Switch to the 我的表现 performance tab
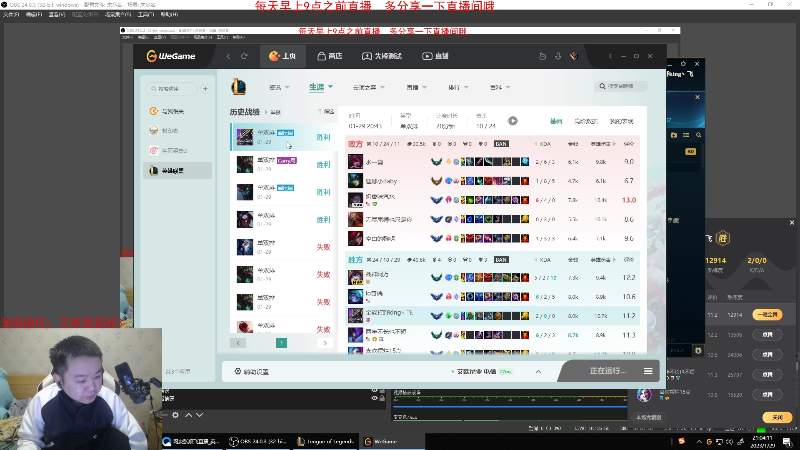The height and width of the screenshot is (450, 800). point(621,121)
